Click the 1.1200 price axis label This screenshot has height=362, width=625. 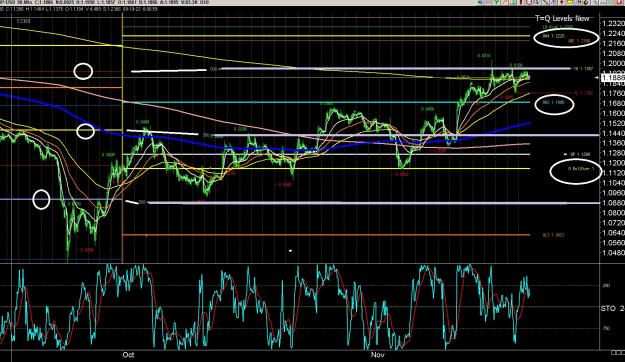(614, 163)
